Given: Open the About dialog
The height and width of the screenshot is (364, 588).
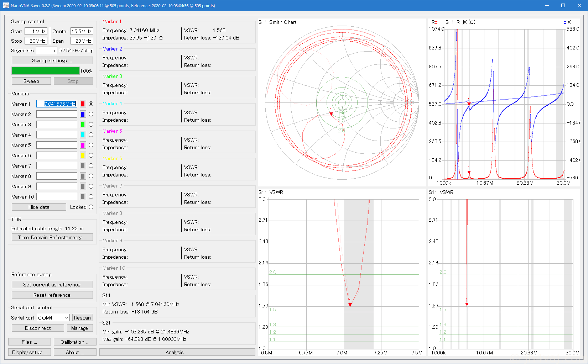Looking at the screenshot, I should pos(75,352).
